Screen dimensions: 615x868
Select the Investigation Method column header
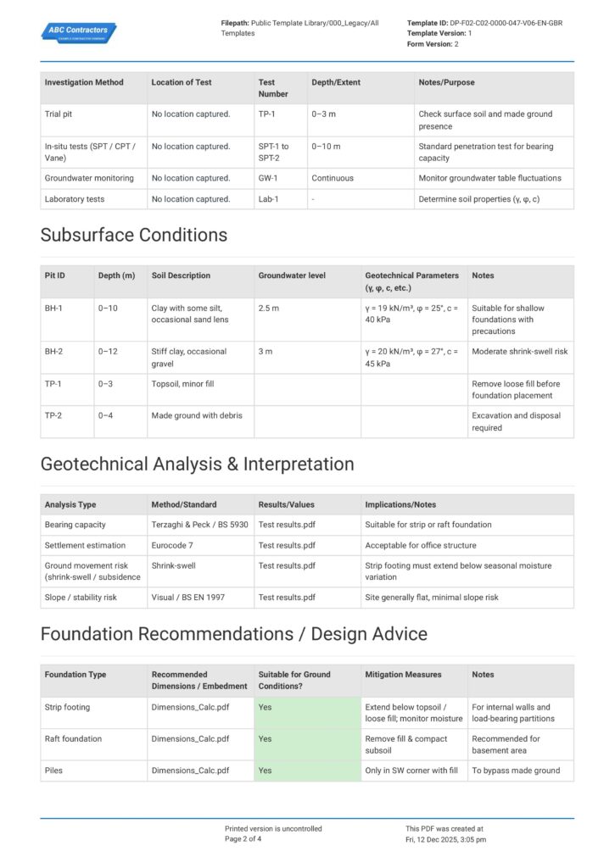coord(84,82)
